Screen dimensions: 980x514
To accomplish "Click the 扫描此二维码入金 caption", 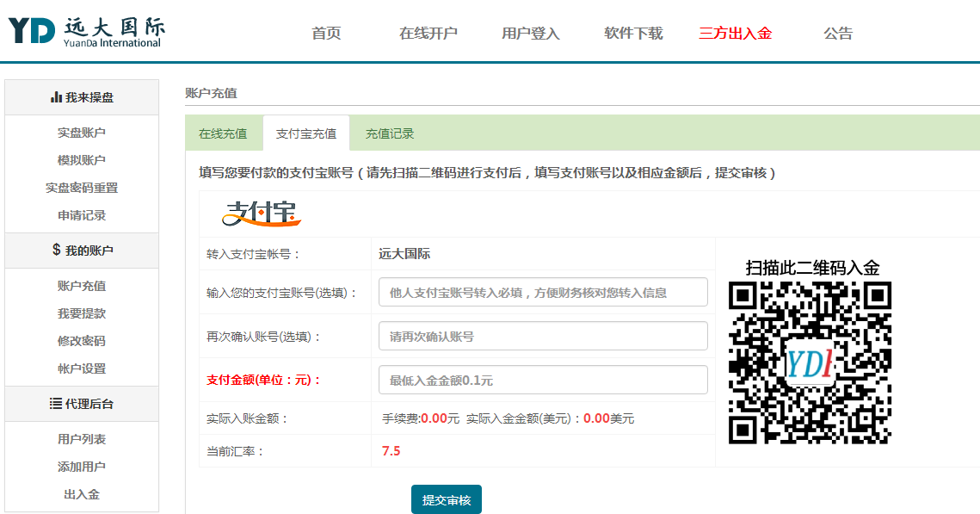I will click(812, 269).
